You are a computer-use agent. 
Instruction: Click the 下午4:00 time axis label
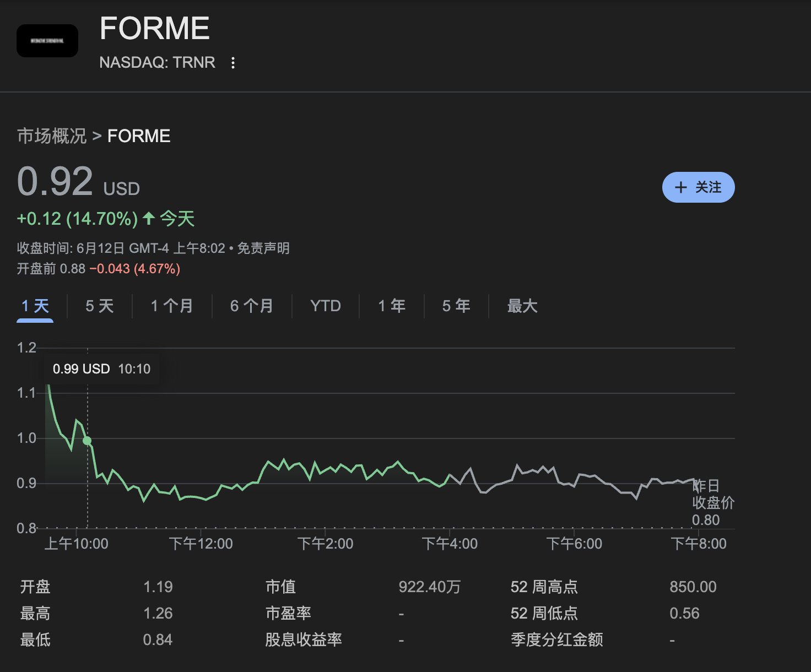(x=450, y=544)
